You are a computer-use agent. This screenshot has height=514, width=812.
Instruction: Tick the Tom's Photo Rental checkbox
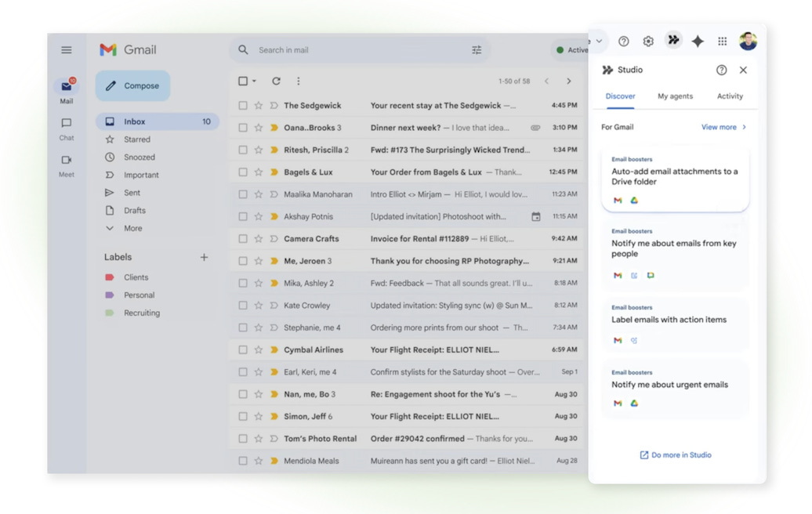(x=243, y=439)
